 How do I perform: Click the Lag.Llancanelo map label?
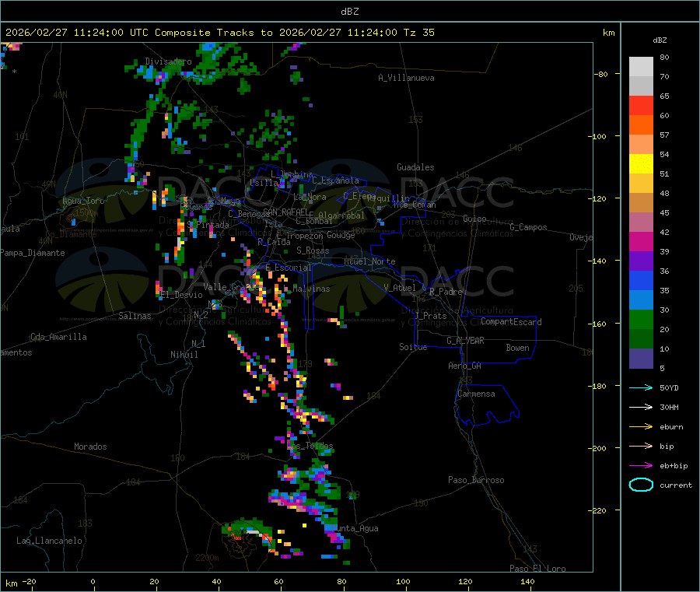[49, 541]
